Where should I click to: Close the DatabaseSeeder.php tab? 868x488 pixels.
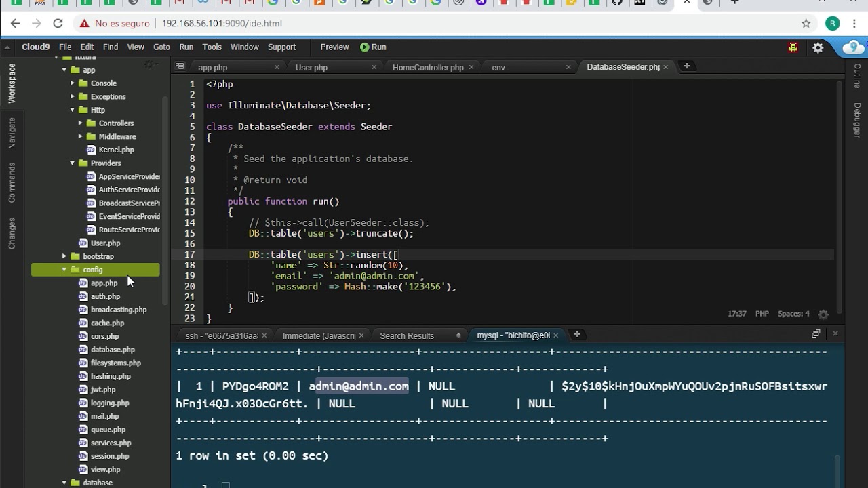point(665,67)
